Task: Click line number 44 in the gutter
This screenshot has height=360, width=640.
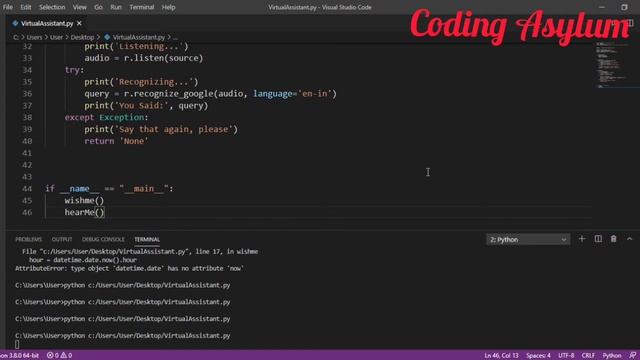Action: pyautogui.click(x=27, y=189)
